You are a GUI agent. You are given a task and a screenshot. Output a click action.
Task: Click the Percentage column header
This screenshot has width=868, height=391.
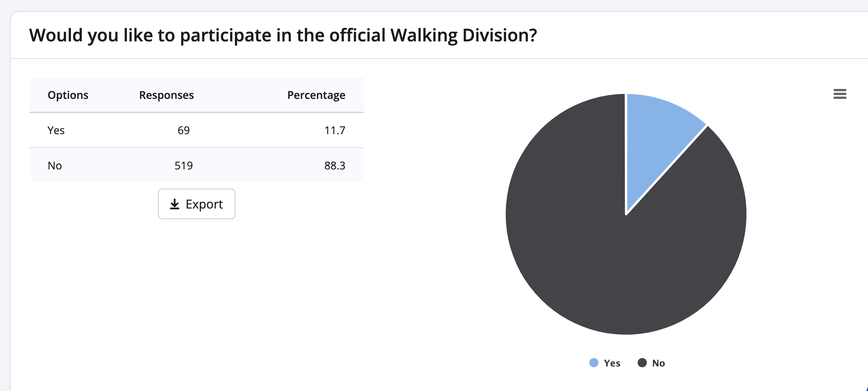(316, 95)
